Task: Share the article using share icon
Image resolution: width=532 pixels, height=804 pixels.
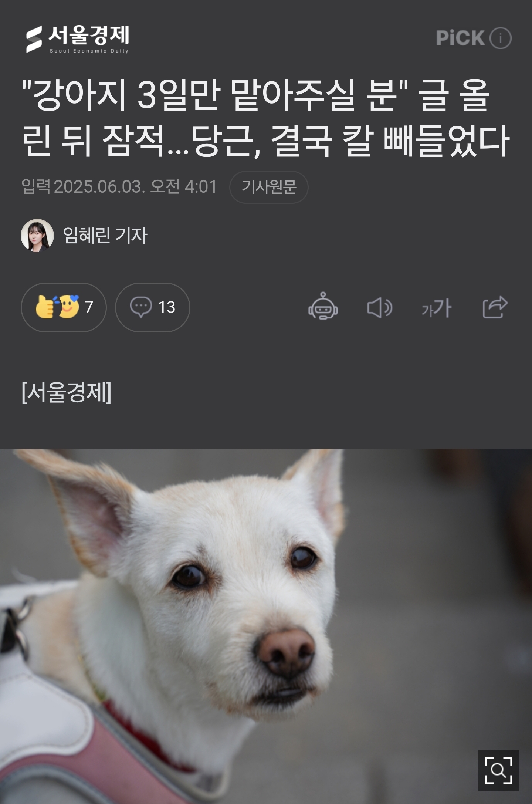Action: pos(495,307)
